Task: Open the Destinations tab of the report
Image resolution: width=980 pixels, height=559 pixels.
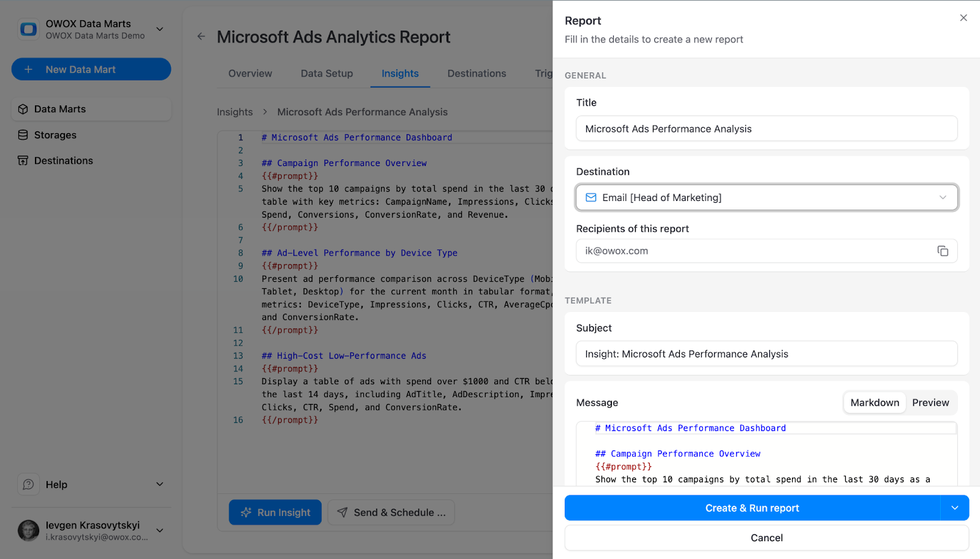Action: [477, 73]
